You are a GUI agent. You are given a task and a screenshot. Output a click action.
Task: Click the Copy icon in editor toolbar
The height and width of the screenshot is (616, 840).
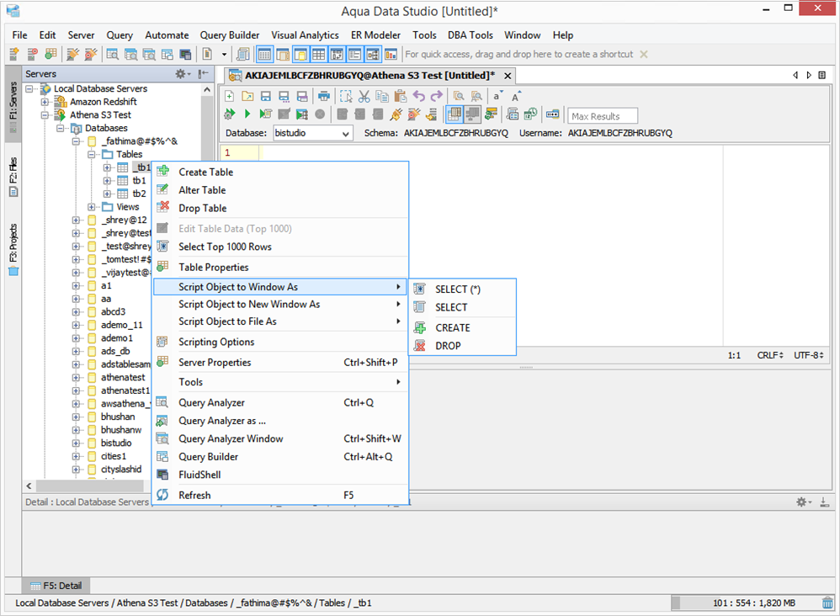coord(382,97)
